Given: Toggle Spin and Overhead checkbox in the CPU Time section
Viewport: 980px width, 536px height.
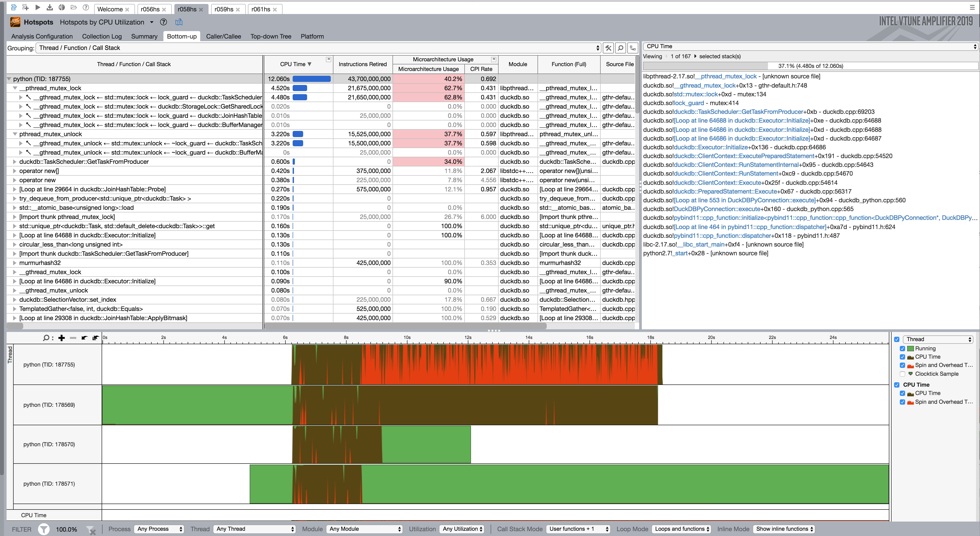Looking at the screenshot, I should point(902,402).
